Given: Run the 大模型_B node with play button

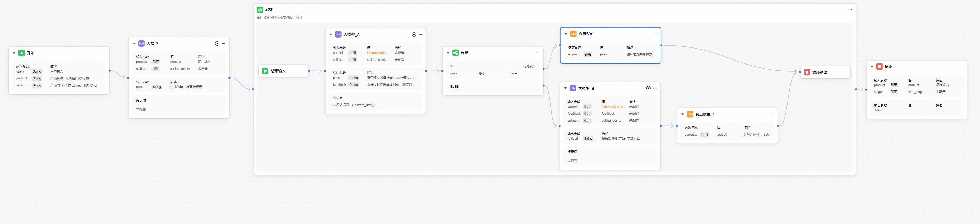Looking at the screenshot, I should pos(649,88).
